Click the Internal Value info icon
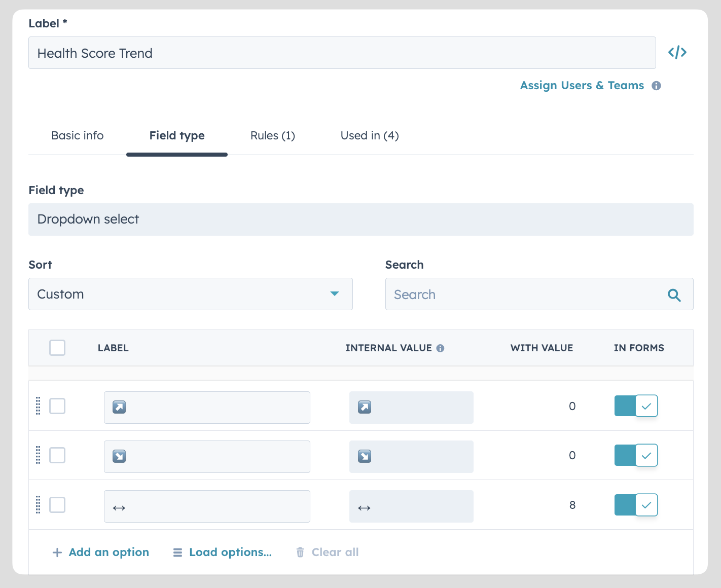The width and height of the screenshot is (721, 588). point(440,348)
